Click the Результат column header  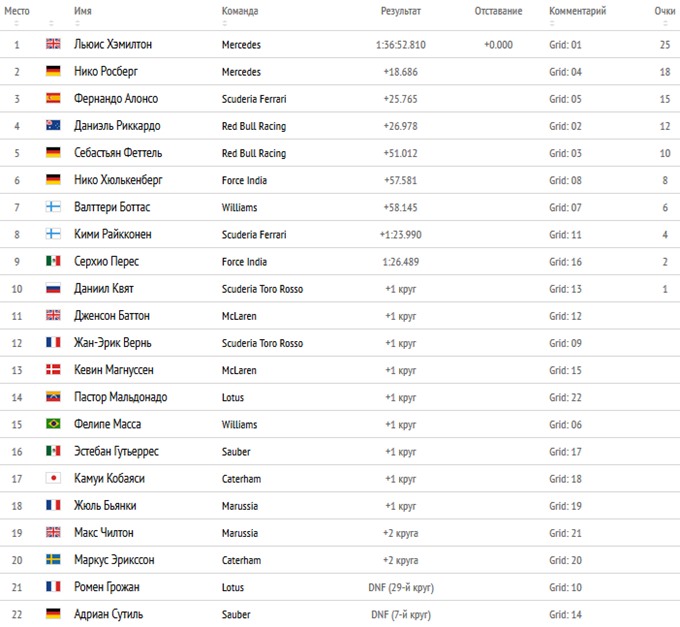(401, 11)
